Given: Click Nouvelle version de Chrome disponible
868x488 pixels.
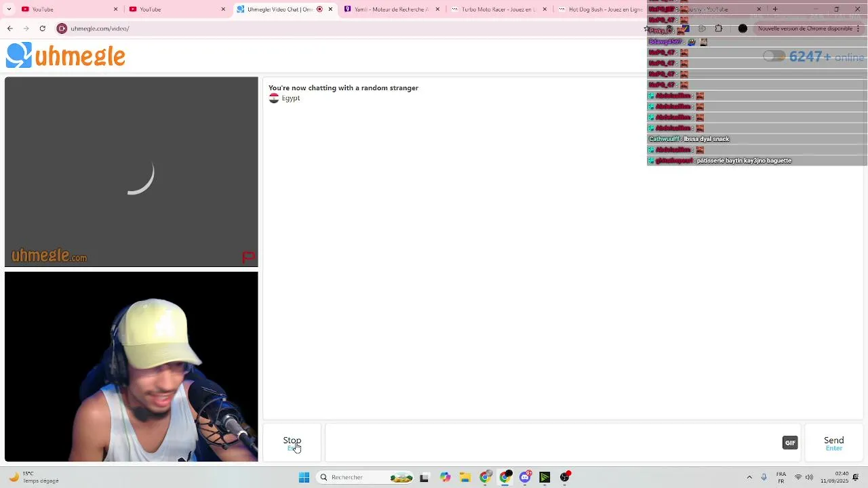Looking at the screenshot, I should pyautogui.click(x=805, y=28).
